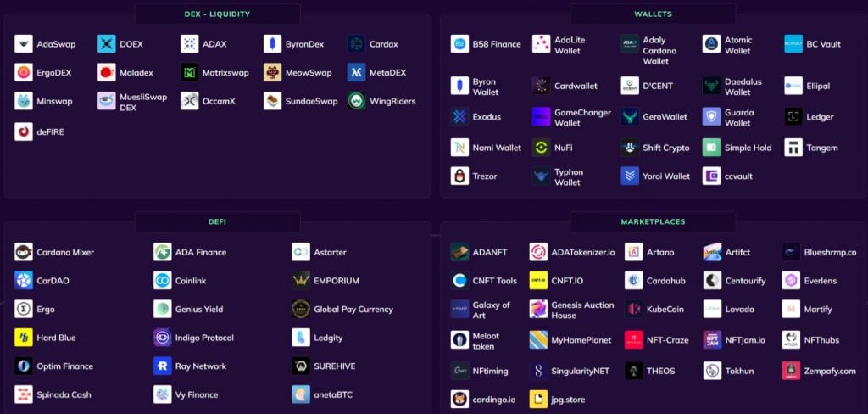
Task: Click the Global Pay Currency name
Action: click(353, 310)
